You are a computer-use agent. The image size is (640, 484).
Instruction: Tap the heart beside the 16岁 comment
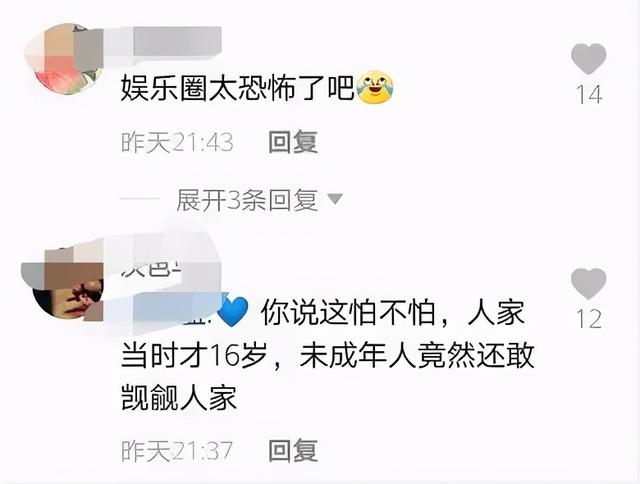[x=588, y=284]
